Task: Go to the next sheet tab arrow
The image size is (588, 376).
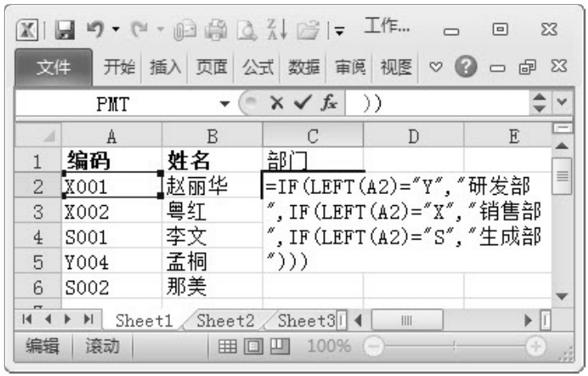Action: [68, 319]
